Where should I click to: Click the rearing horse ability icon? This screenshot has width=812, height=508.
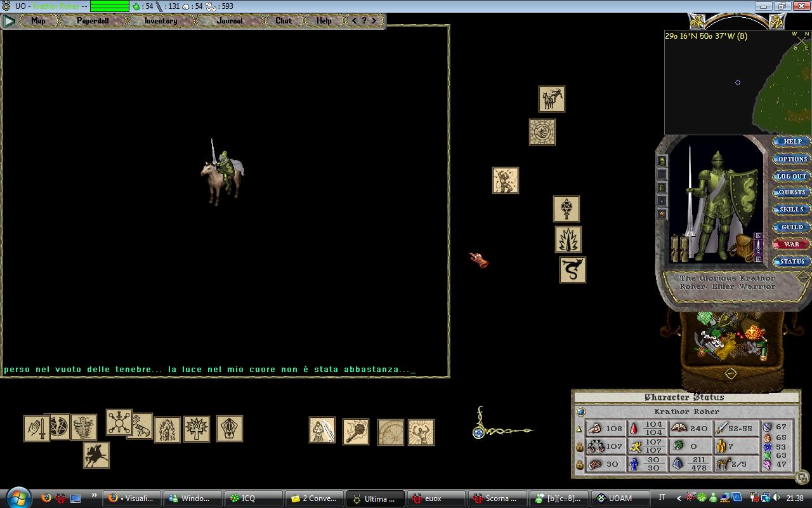tap(96, 455)
